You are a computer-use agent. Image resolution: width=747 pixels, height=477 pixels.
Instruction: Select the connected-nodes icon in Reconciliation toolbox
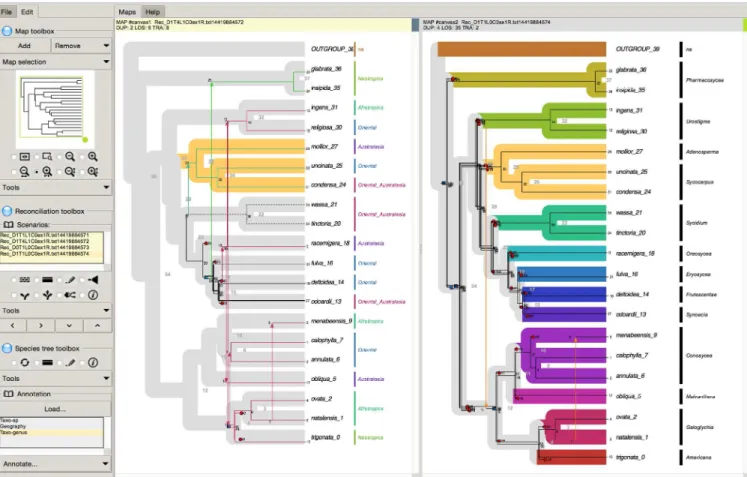pos(70,295)
